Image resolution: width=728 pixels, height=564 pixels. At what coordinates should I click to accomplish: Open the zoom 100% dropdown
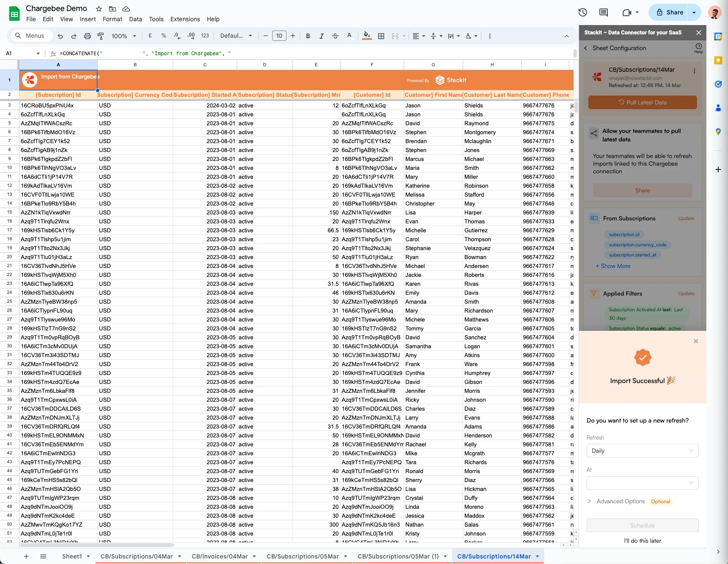click(x=124, y=36)
